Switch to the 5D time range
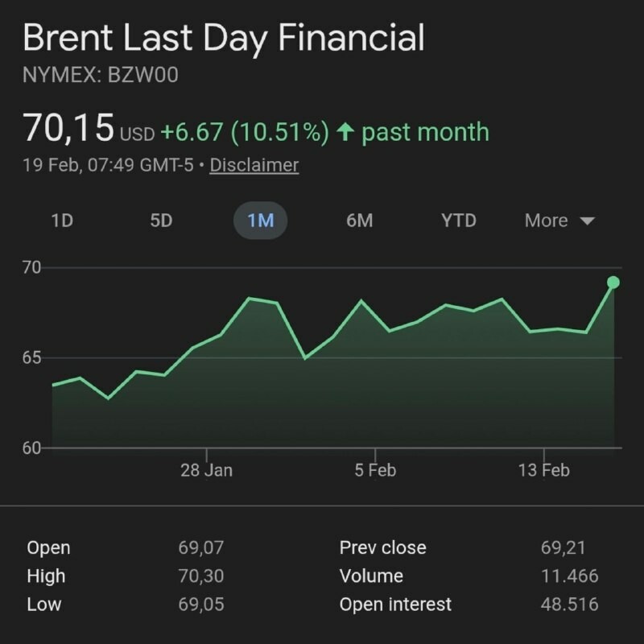644x644 pixels. click(161, 221)
